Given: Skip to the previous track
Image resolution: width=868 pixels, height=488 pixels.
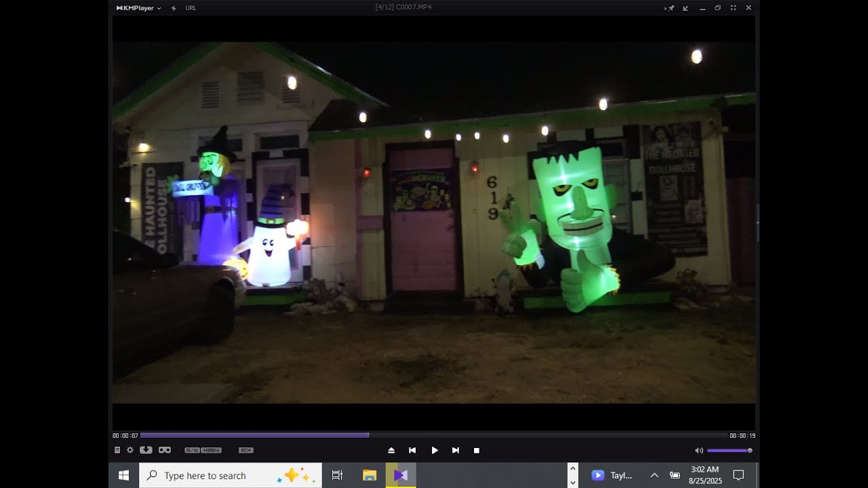Looking at the screenshot, I should [412, 450].
